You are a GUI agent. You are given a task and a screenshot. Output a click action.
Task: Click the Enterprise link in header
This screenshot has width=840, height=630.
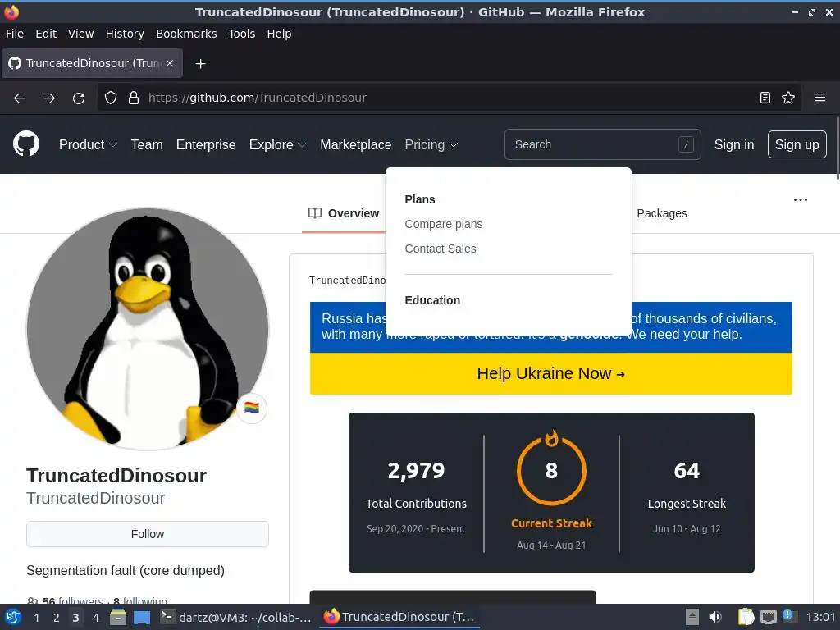point(206,144)
